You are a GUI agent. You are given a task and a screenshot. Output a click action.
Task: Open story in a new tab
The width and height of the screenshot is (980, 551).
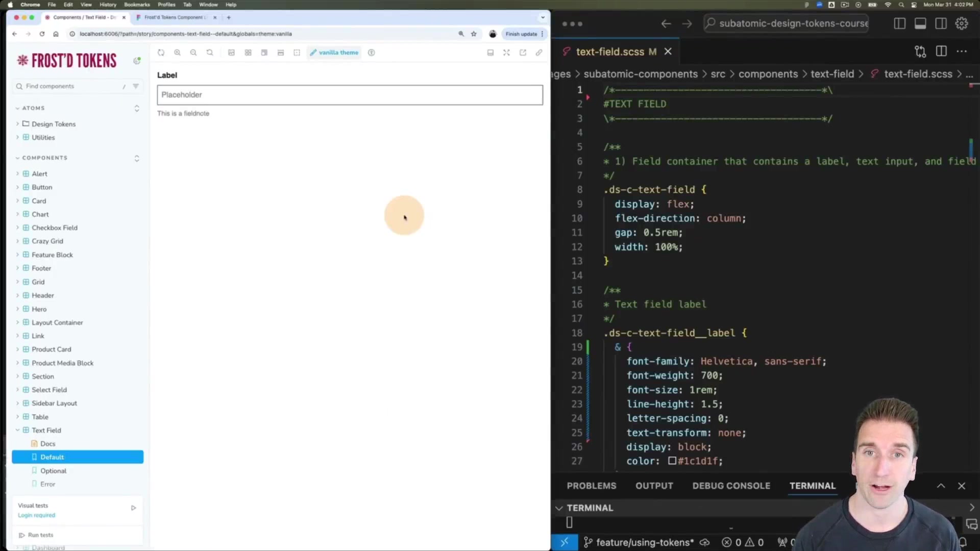(x=523, y=53)
